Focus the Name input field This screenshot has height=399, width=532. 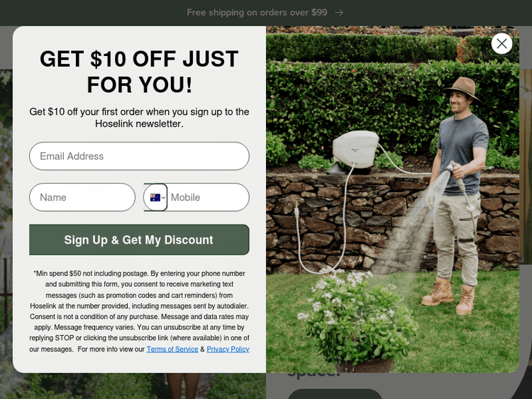pyautogui.click(x=82, y=197)
